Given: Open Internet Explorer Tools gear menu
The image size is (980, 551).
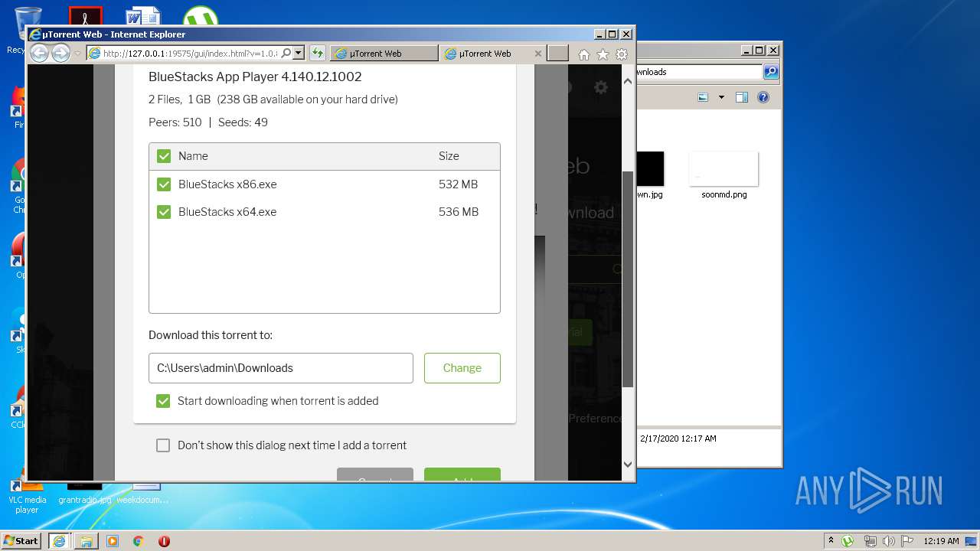Looking at the screenshot, I should [x=622, y=54].
